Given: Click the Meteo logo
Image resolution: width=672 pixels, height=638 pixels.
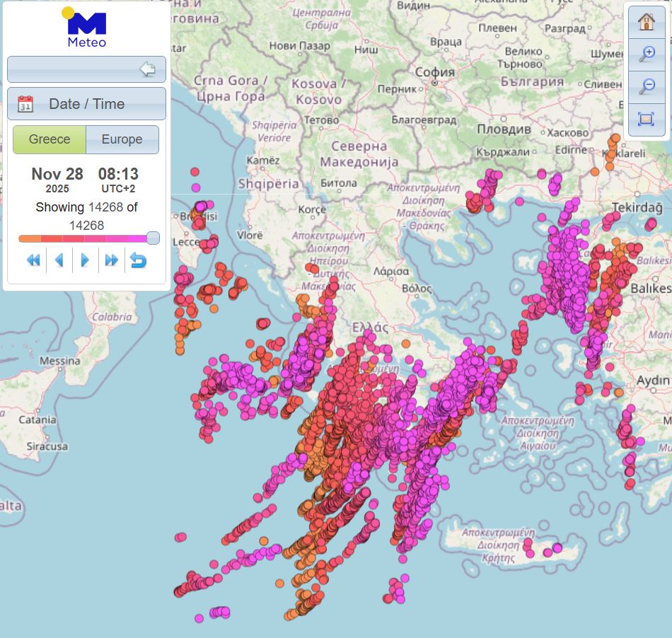Looking at the screenshot, I should pos(86,28).
